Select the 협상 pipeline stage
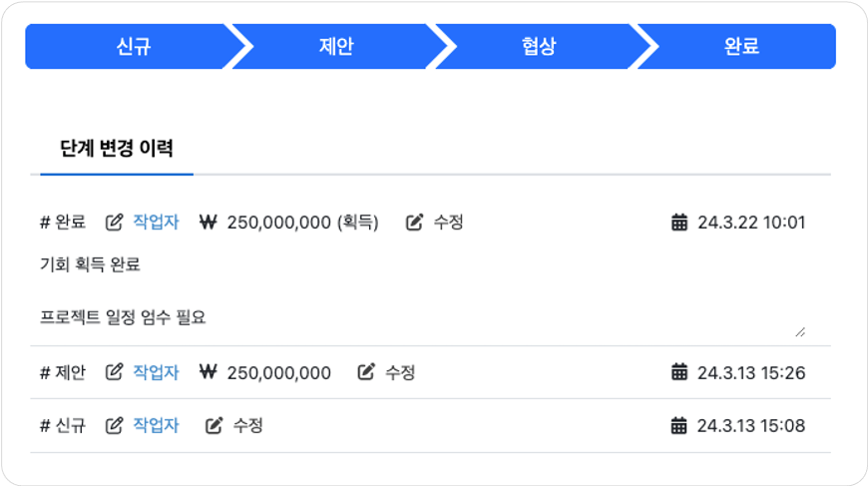Viewport: 868px width, 486px height. 539,46
